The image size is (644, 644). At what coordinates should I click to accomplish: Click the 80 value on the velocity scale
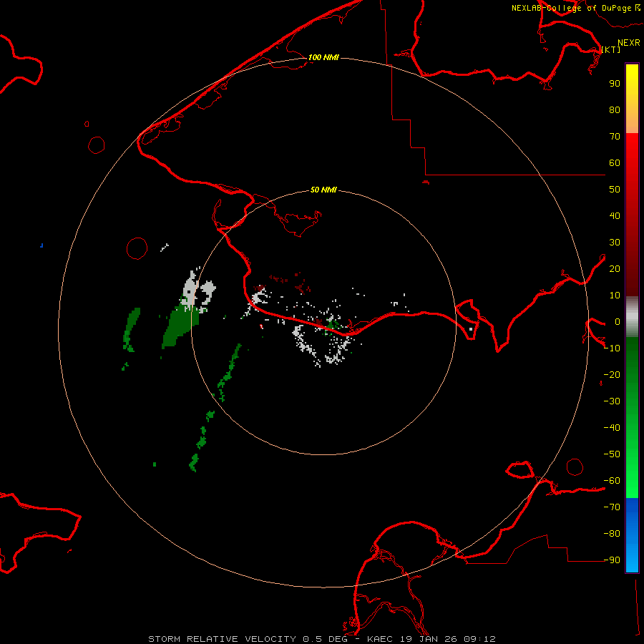[x=615, y=109]
